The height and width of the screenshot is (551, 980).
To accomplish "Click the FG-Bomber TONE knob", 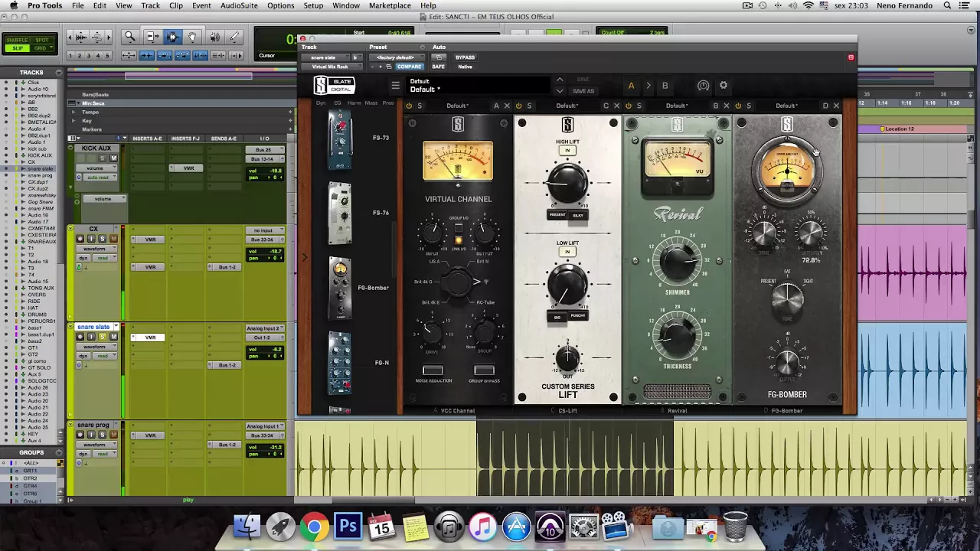I will 787,298.
